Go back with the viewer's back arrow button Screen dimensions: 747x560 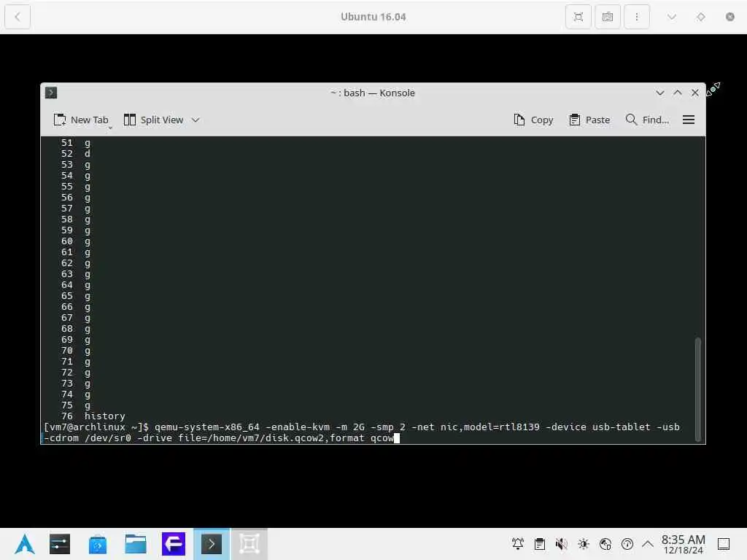coord(18,17)
